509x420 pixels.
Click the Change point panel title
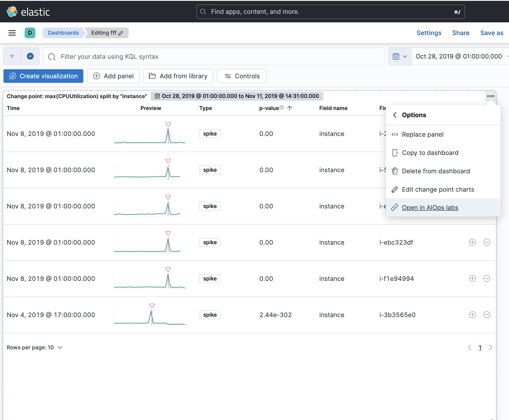point(77,96)
